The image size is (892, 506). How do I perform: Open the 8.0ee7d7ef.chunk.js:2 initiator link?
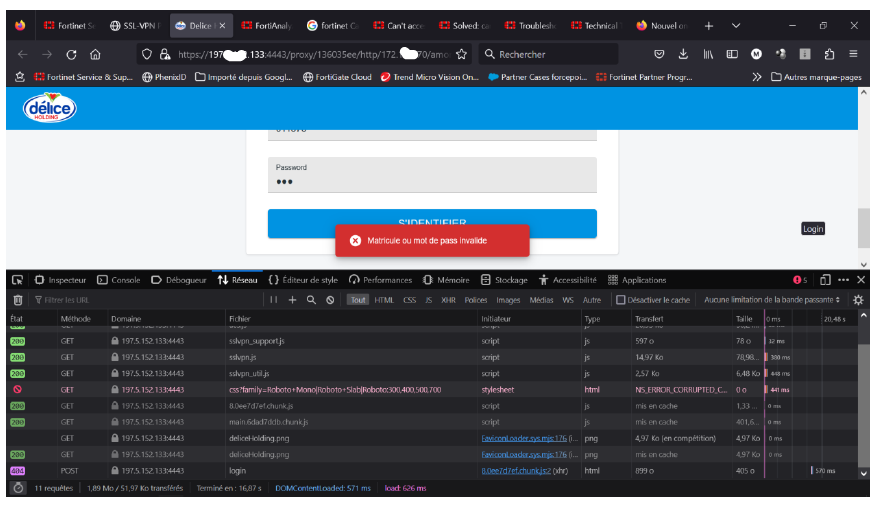pos(516,471)
